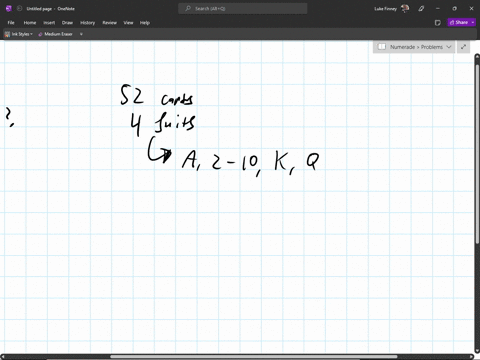Toggle the notebook navigation pane icon
This screenshot has height=360, width=480.
382,47
